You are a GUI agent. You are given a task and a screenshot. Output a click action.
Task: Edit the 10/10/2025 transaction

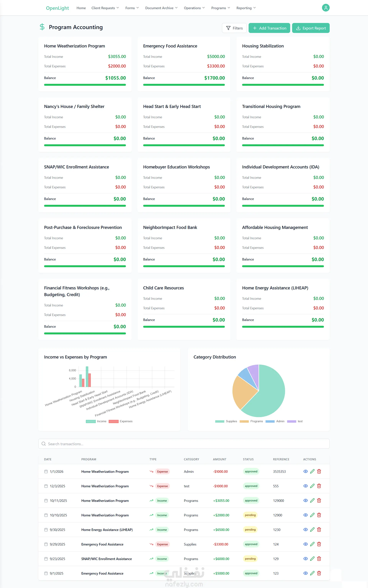coord(312,515)
